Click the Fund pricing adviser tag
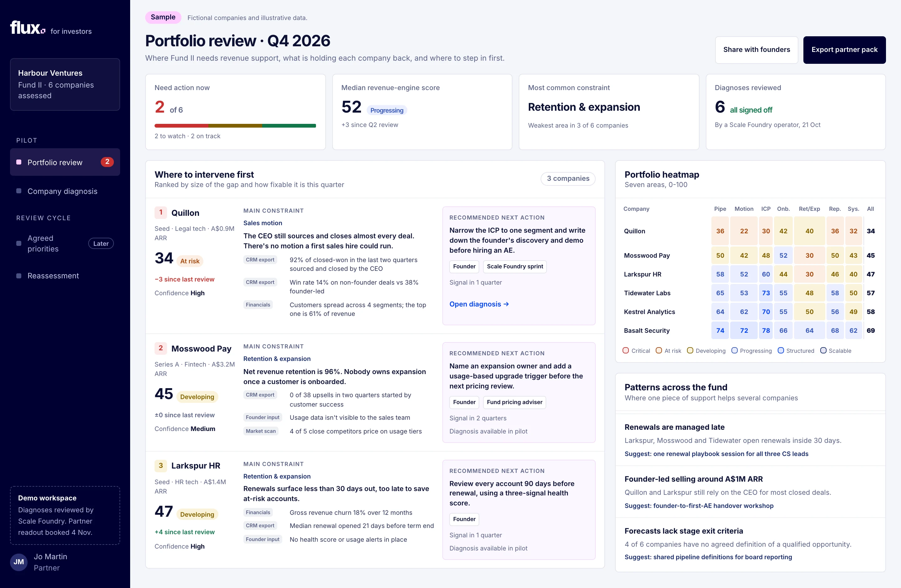This screenshot has height=588, width=901. (515, 402)
